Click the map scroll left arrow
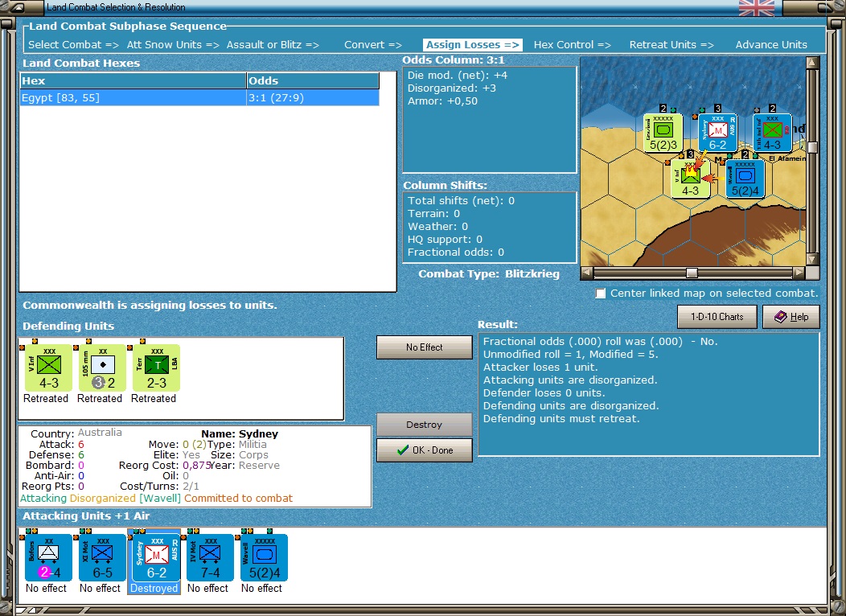 (x=586, y=273)
